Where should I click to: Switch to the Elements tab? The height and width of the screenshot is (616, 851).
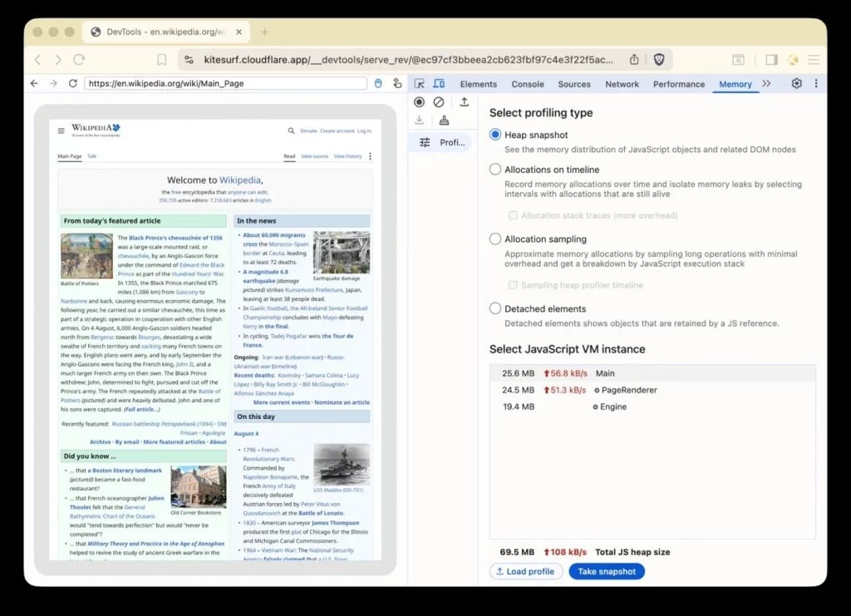478,84
